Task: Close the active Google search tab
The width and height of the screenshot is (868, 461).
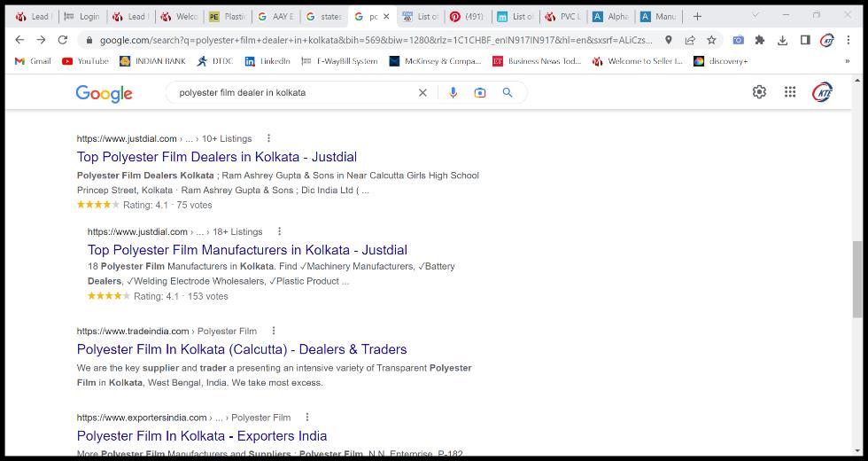Action: [386, 17]
